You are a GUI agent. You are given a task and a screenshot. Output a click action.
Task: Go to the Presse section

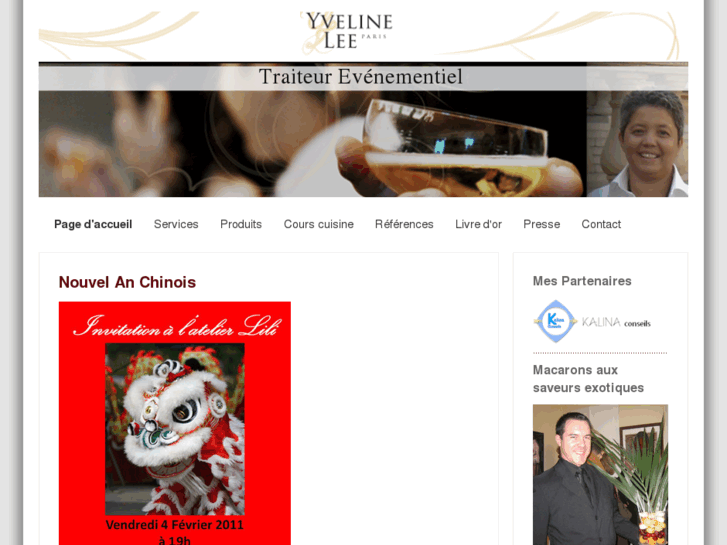coord(542,224)
